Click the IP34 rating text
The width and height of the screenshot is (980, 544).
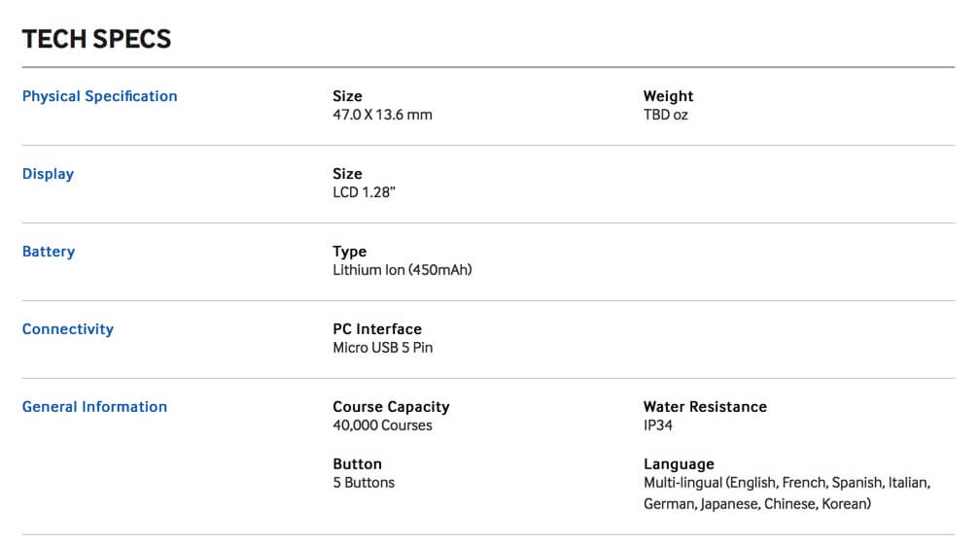[658, 425]
